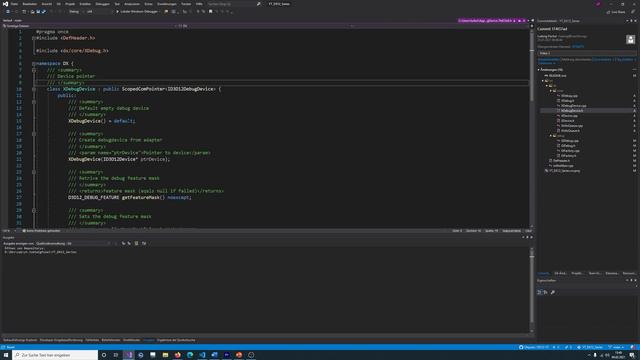This screenshot has width=640, height=360.
Task: Show properties categorized in Eigenschaften panel
Action: (539, 292)
